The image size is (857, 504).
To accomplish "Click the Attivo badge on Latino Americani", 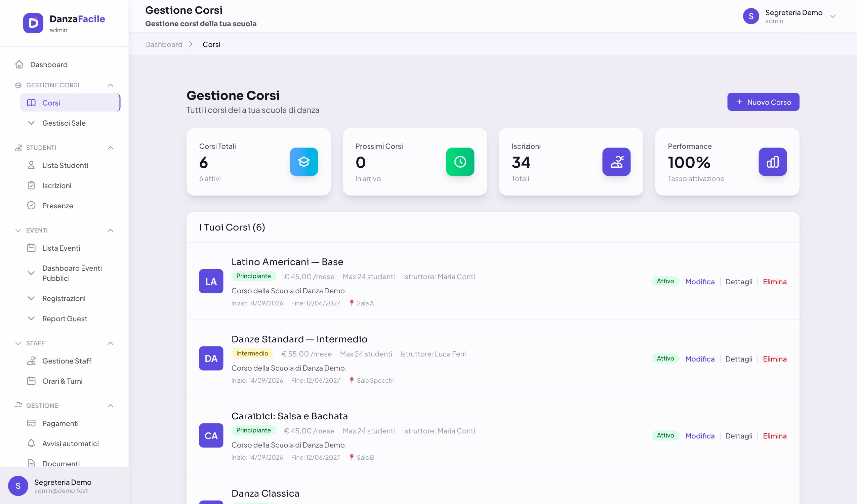I will pyautogui.click(x=665, y=281).
